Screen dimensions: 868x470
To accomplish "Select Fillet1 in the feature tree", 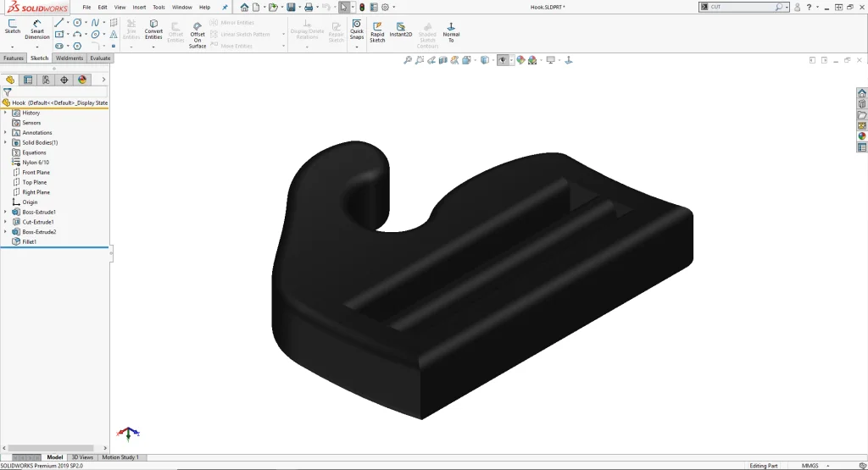I will pyautogui.click(x=29, y=241).
